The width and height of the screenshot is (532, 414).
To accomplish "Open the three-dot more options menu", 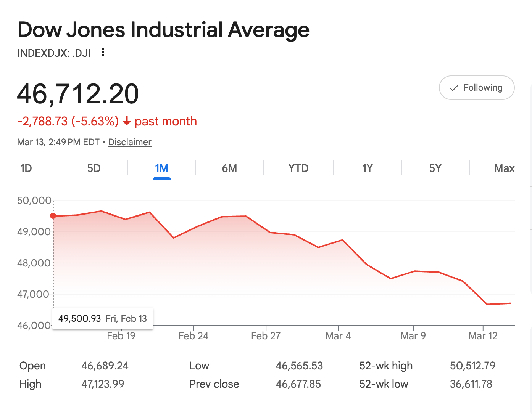I will (x=103, y=52).
